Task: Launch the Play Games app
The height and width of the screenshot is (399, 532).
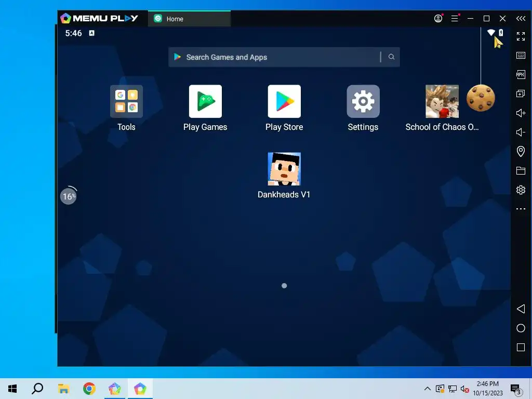Action: click(205, 101)
